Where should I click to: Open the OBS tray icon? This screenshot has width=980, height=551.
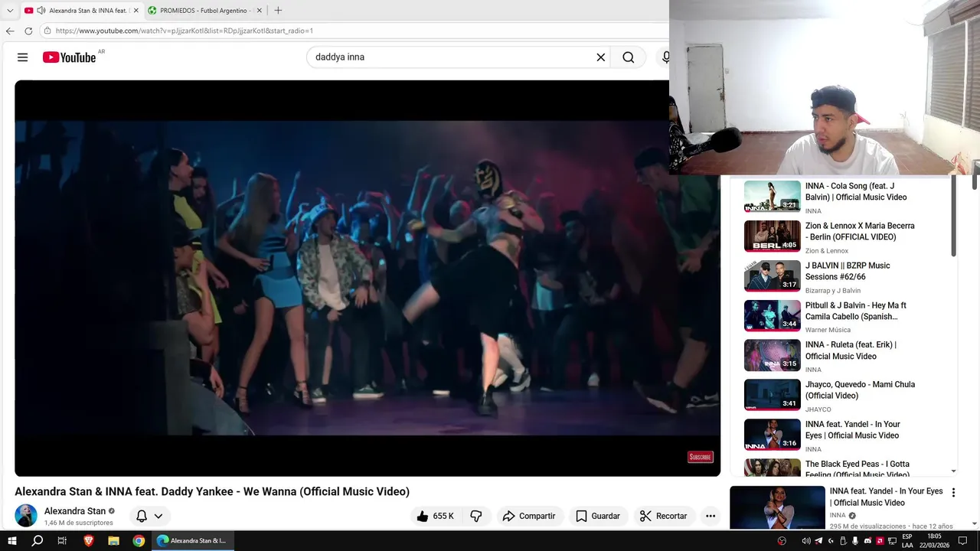(x=782, y=540)
